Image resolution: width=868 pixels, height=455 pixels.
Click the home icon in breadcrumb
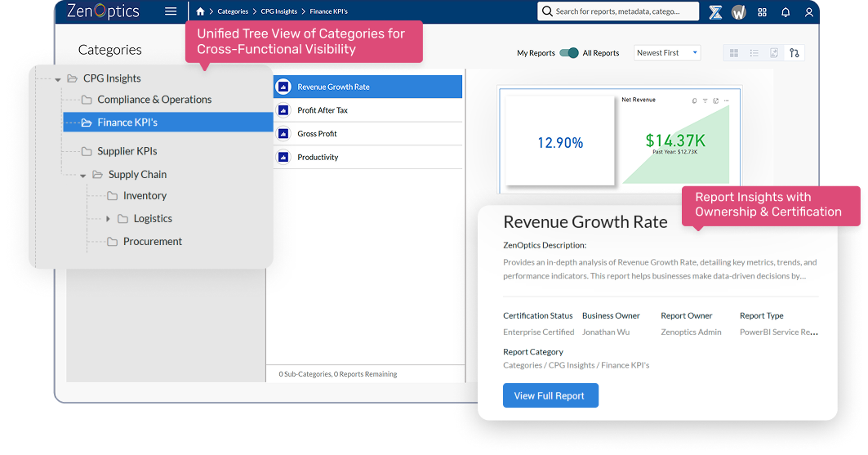click(201, 11)
